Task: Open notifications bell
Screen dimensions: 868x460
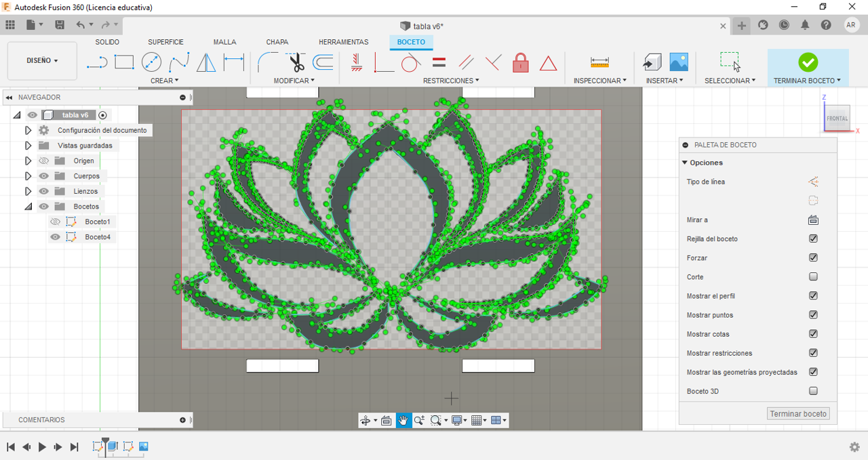Action: 805,25
